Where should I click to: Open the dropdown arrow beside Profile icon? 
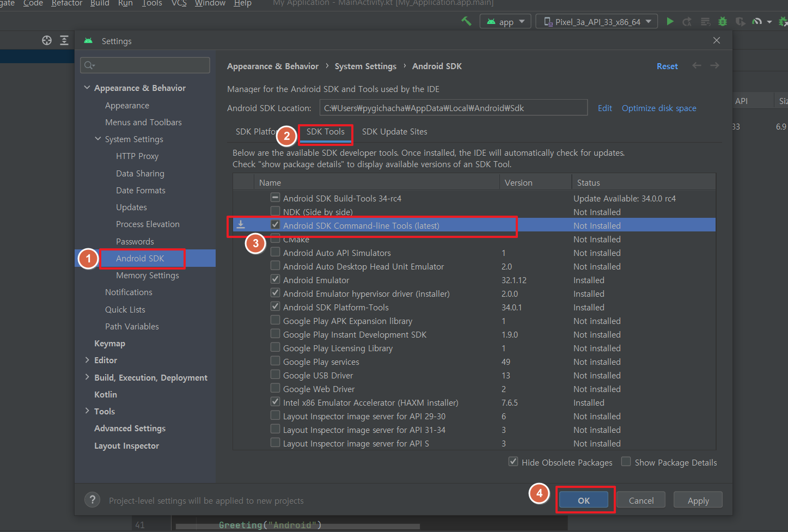click(x=769, y=22)
